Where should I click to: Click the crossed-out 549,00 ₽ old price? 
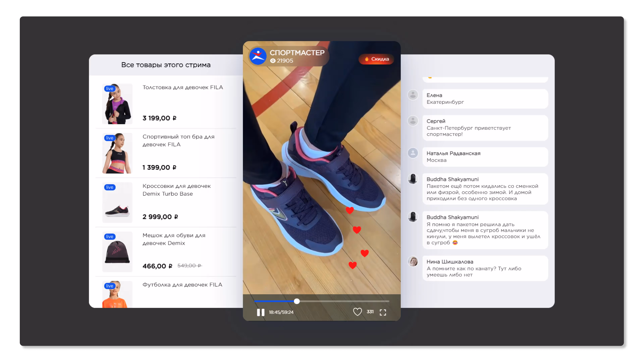point(190,266)
